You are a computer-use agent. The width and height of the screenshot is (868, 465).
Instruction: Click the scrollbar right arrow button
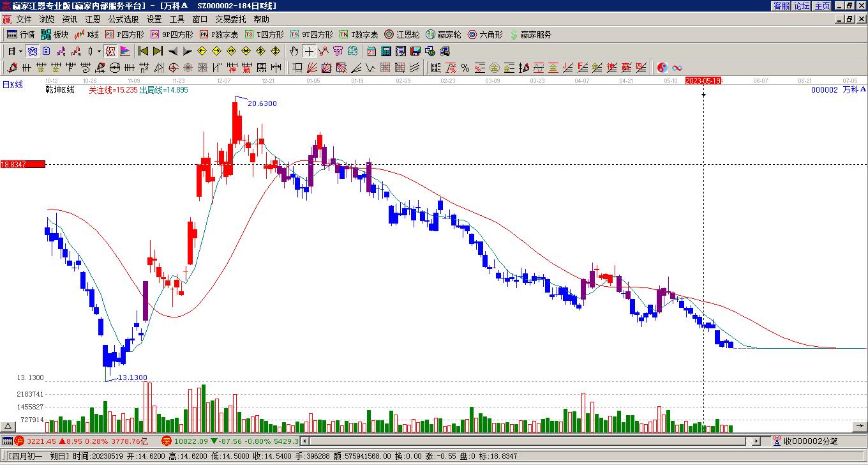click(x=756, y=441)
